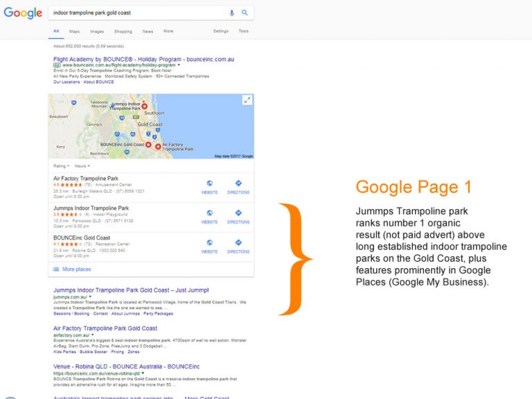532x399 pixels.
Task: Open the Hours filter dropdown
Action: 82,166
